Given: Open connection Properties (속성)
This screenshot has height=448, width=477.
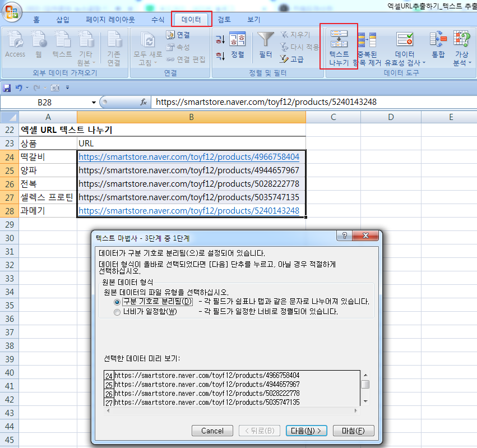Looking at the screenshot, I should (x=178, y=47).
